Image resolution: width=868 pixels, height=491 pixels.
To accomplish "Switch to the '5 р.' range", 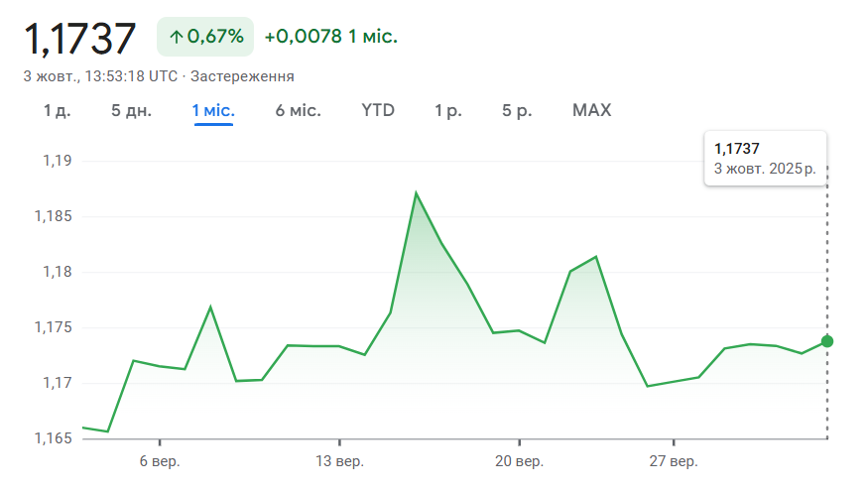I will (x=517, y=110).
